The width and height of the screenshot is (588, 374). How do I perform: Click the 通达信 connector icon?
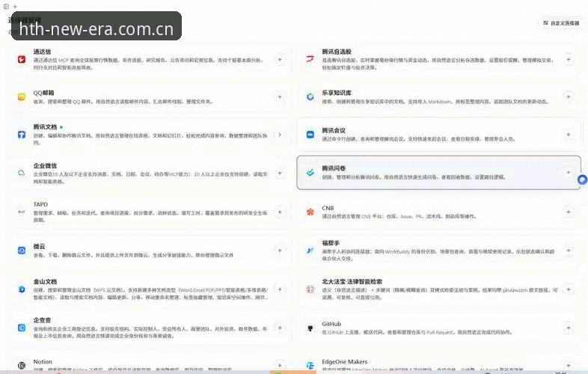pos(22,59)
